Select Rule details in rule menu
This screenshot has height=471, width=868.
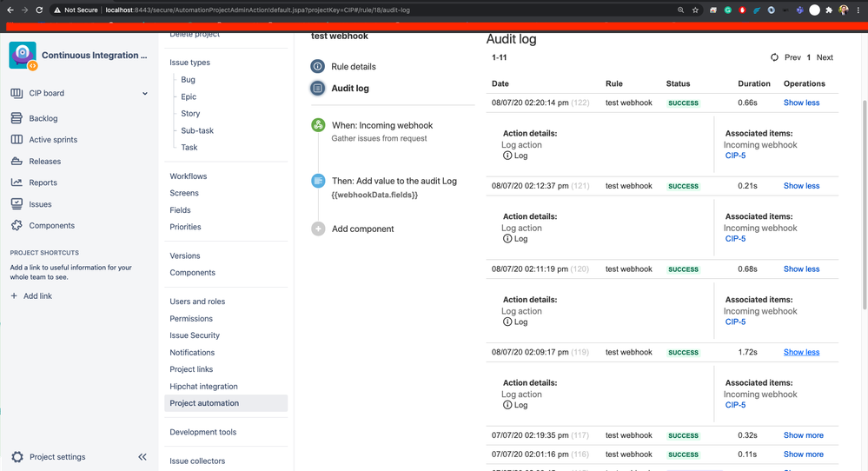pyautogui.click(x=354, y=66)
